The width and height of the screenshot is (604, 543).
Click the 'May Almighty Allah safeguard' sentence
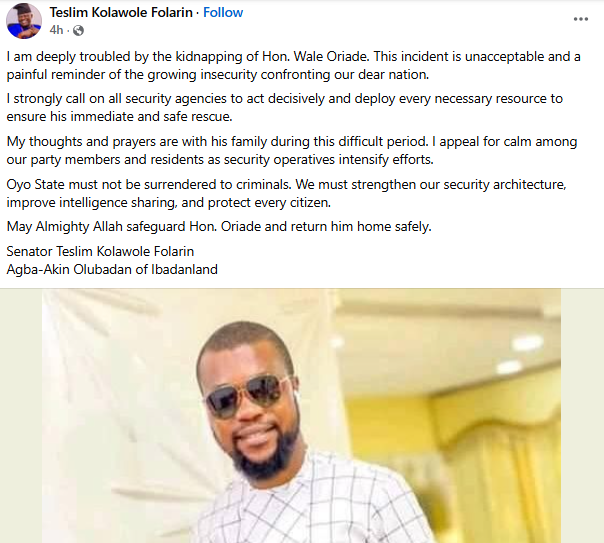219,226
